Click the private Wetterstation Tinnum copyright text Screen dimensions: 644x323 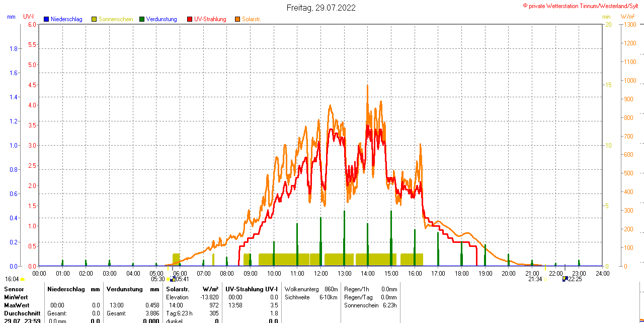(x=583, y=6)
